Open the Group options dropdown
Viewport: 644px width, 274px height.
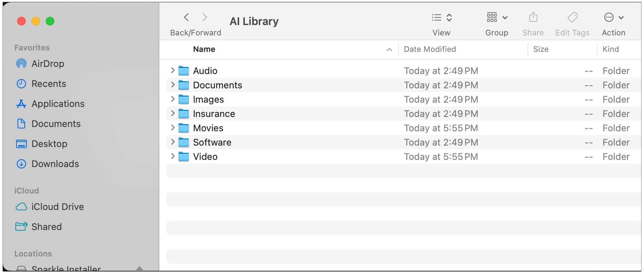(496, 18)
